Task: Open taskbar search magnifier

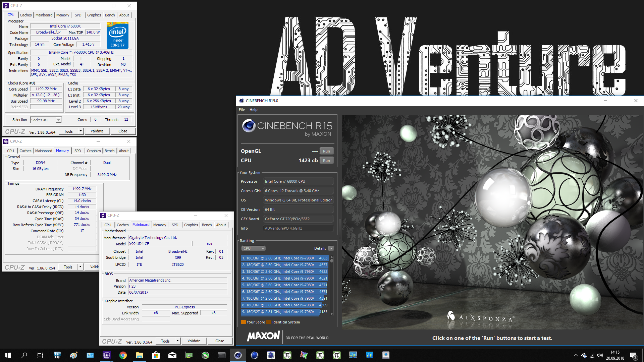Action: tap(24, 355)
